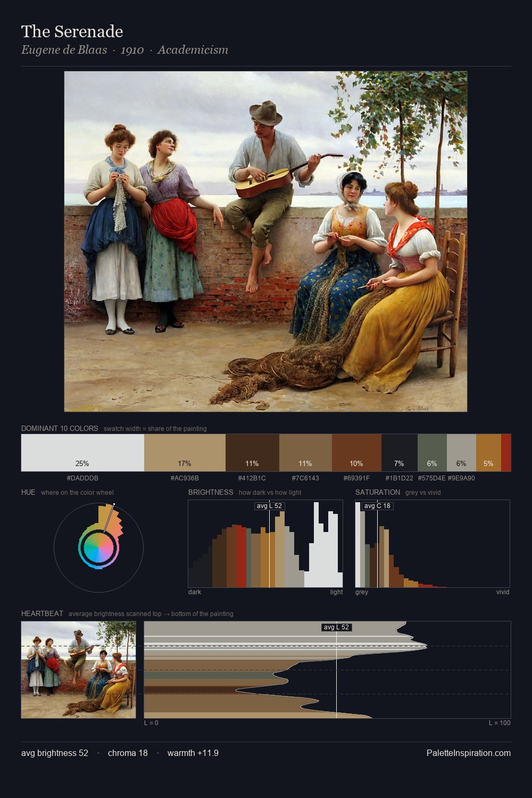Click the 'HEARTBEAT' section heading
This screenshot has width=532, height=798.
[42, 613]
